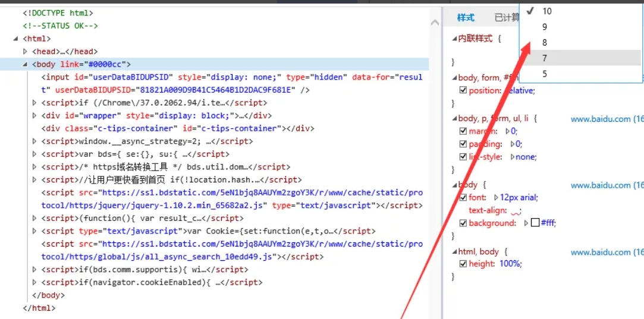Select the all_async_search script node
The image size is (644, 319).
point(232,251)
